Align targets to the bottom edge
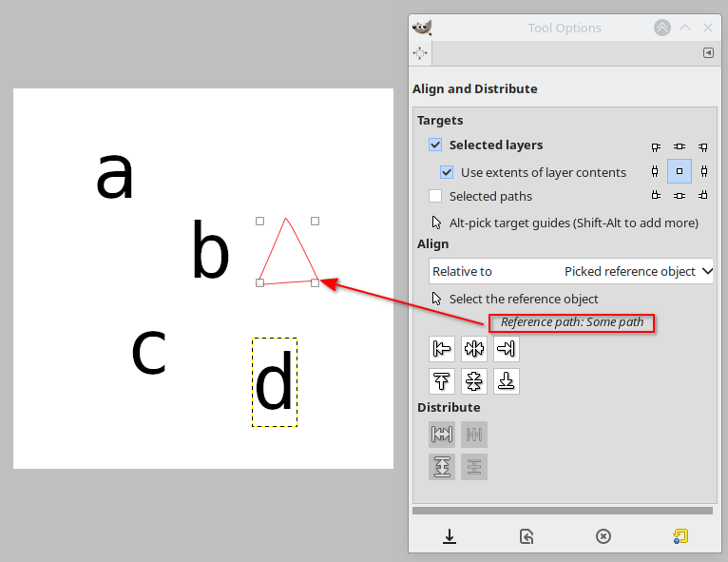 pos(506,381)
